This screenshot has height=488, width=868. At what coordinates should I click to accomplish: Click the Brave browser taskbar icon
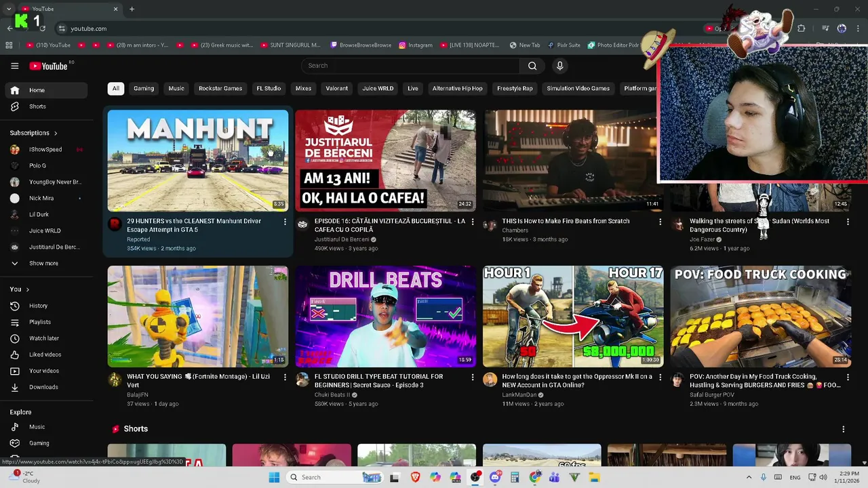415,477
